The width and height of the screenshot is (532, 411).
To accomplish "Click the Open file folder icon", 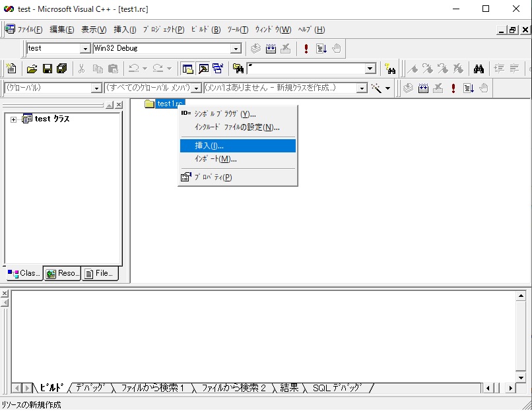I will [x=32, y=69].
